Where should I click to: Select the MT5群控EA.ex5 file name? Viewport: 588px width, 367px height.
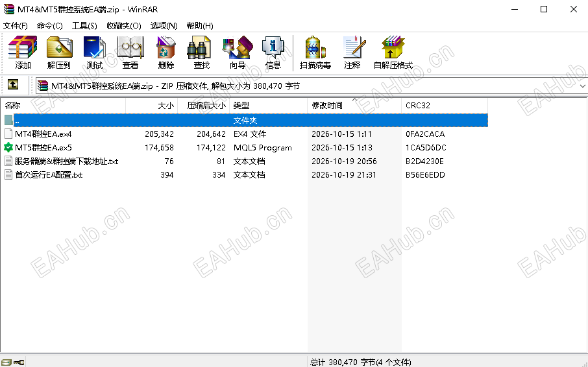(43, 148)
